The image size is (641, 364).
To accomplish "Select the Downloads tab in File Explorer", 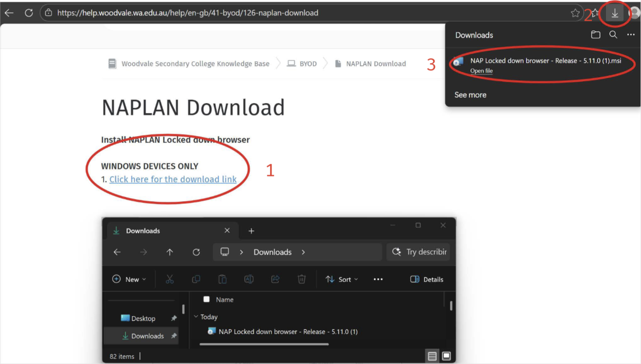I will coord(143,231).
